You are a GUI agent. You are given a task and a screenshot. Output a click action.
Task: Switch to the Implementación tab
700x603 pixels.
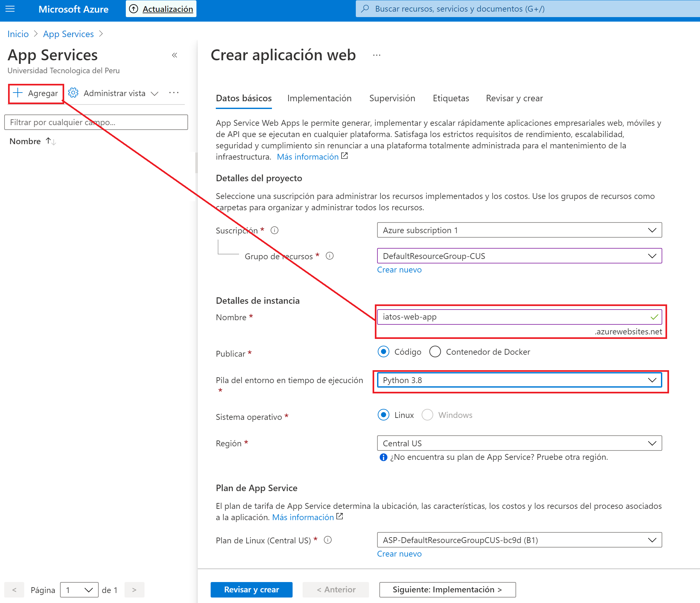319,98
